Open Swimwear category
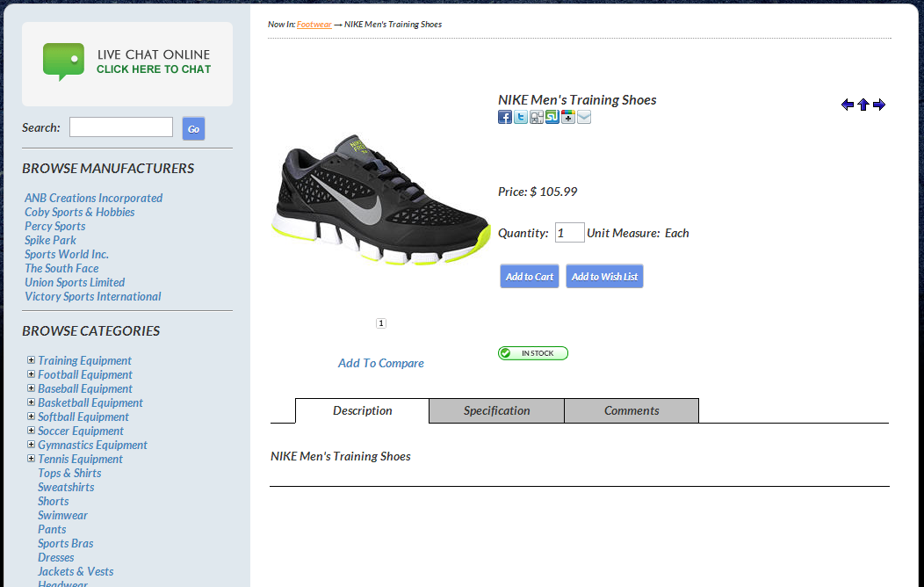 pos(62,516)
